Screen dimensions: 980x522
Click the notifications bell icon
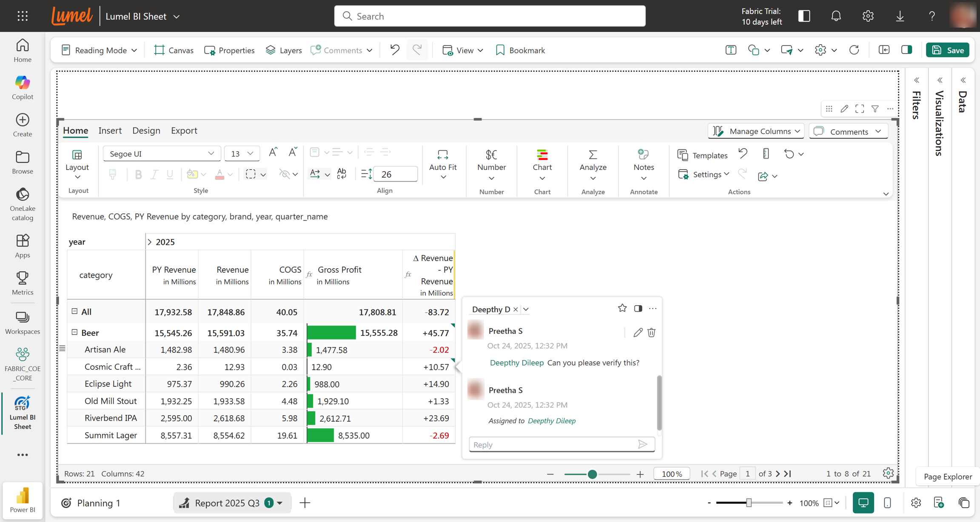836,16
